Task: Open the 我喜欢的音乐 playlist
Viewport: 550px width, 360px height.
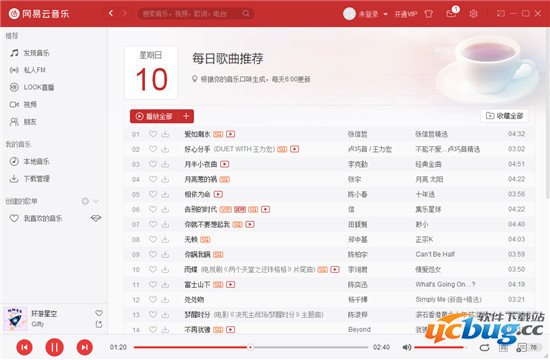Action: click(36, 218)
